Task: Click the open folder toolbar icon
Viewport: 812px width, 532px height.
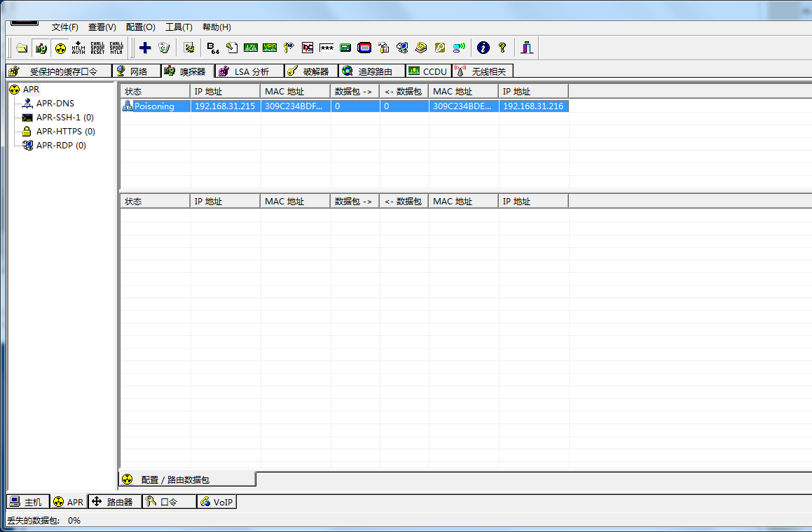Action: 22,48
